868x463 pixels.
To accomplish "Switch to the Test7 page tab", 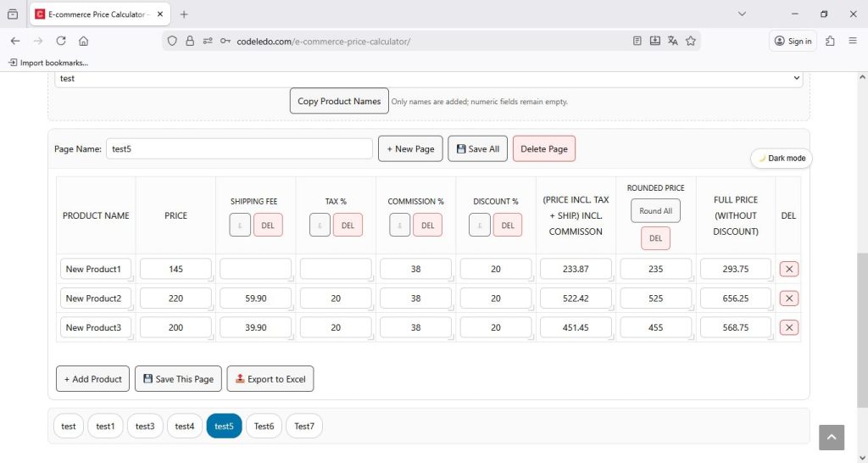I will [303, 427].
